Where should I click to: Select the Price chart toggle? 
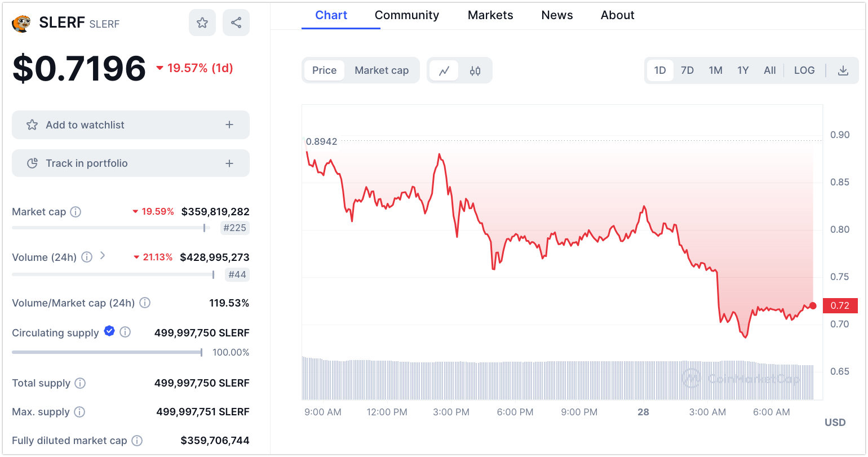tap(324, 70)
